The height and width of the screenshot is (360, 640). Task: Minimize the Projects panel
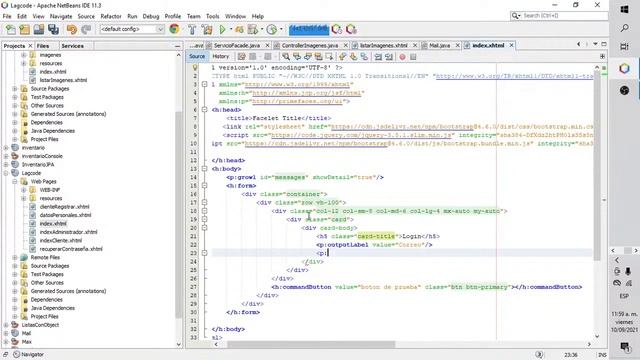pos(177,46)
